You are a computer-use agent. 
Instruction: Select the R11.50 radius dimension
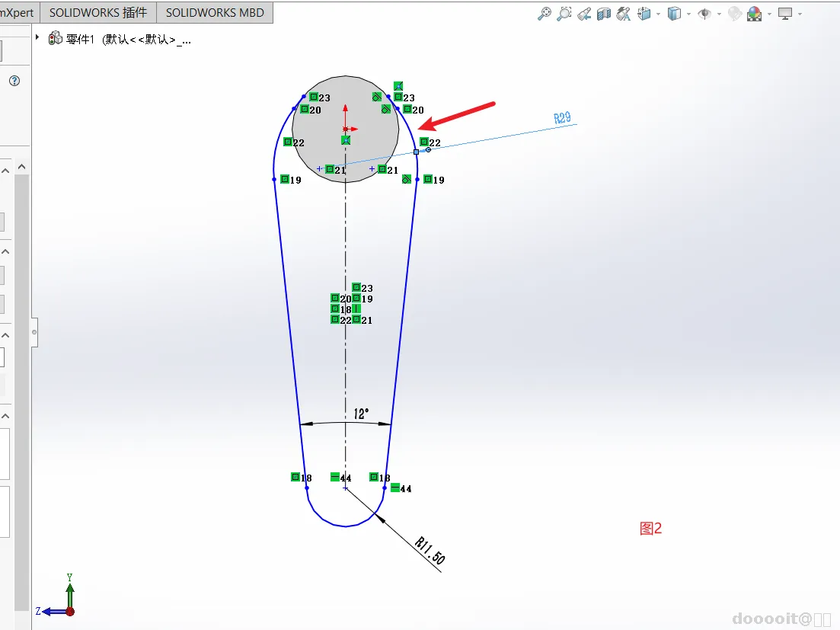click(430, 551)
